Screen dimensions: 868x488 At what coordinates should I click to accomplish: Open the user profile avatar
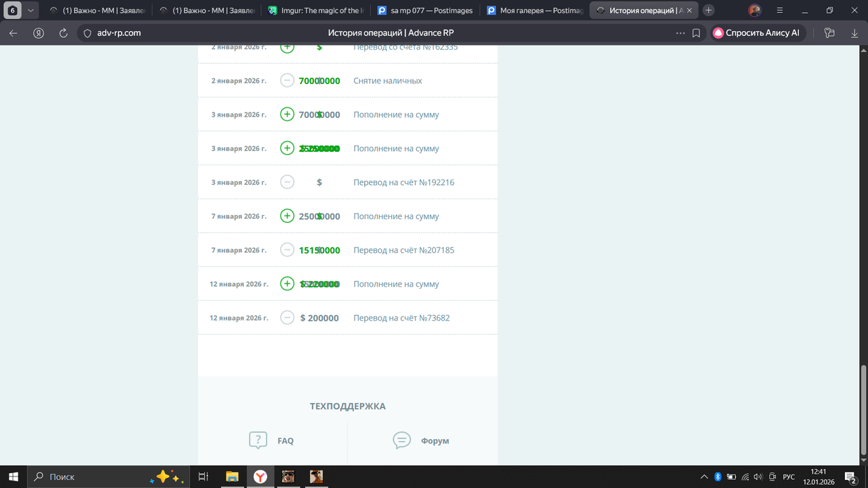coord(755,10)
